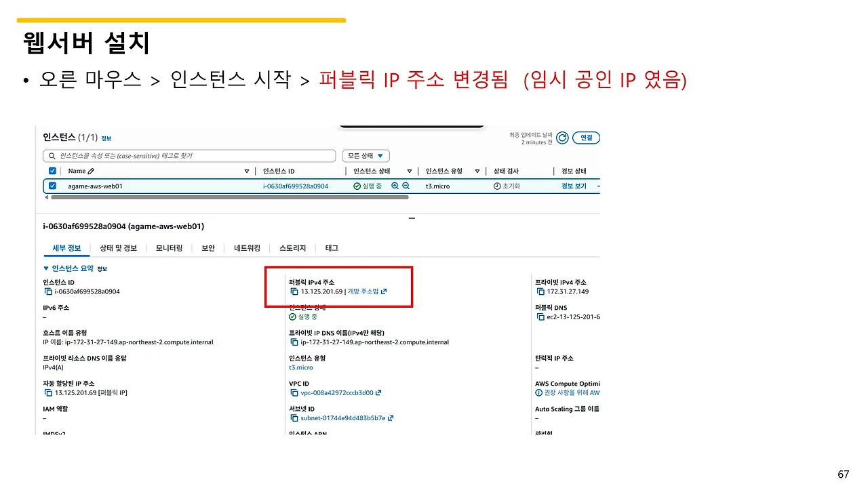Click inside the instance search field
This screenshot has width=868, height=488.
[x=190, y=155]
